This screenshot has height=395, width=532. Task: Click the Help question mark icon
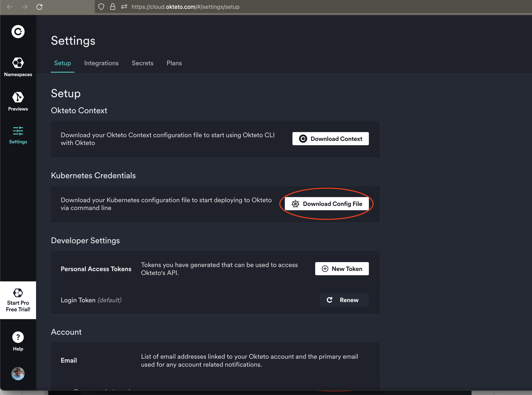[x=18, y=337]
